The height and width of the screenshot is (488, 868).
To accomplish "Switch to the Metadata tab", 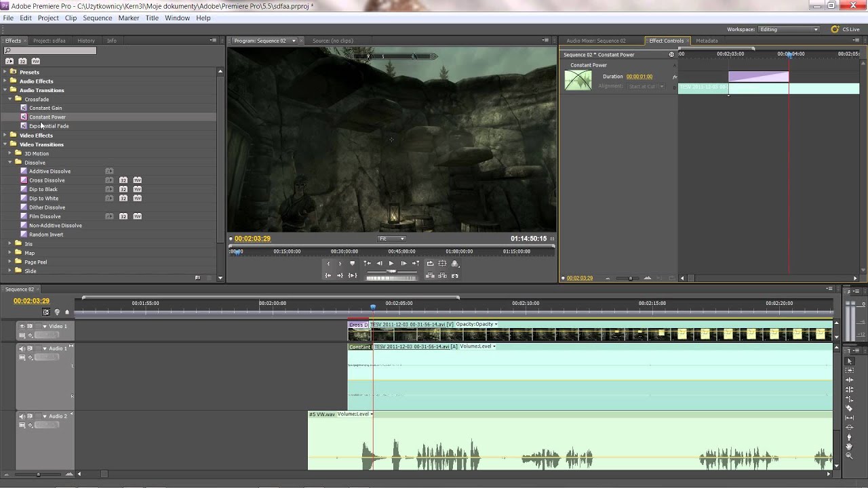I will 707,41.
